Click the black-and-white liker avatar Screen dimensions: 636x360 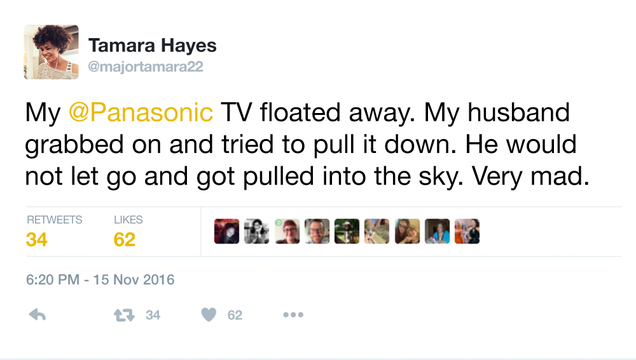click(256, 231)
